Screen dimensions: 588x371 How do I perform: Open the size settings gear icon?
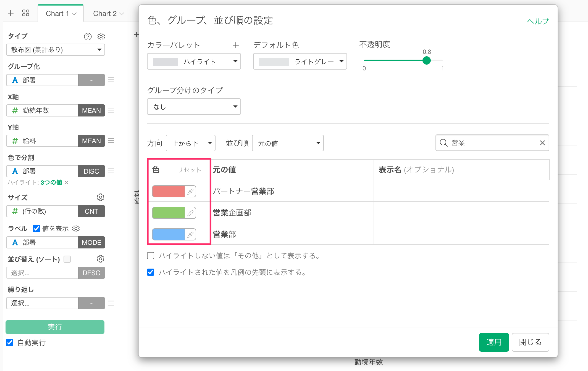101,197
